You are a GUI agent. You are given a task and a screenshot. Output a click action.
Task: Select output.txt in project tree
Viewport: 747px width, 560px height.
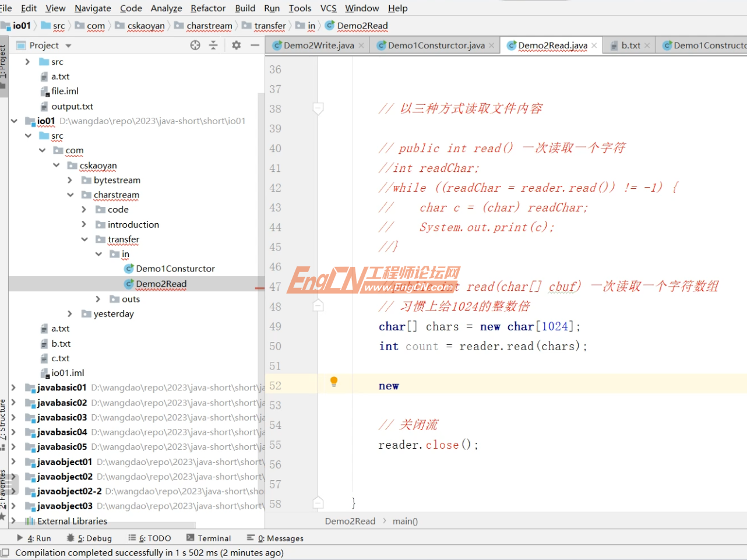tap(72, 106)
